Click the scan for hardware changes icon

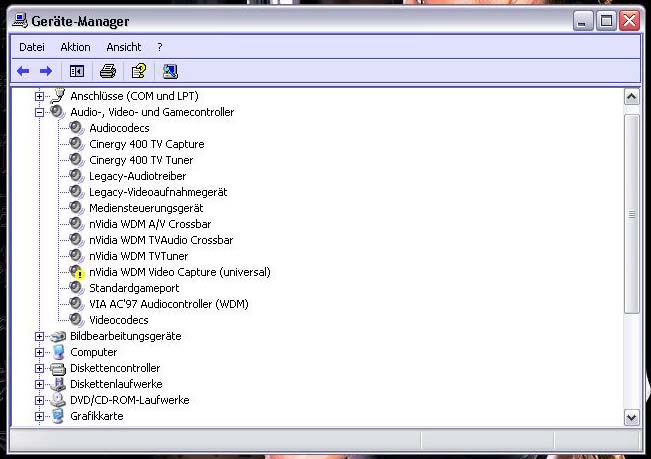point(170,71)
